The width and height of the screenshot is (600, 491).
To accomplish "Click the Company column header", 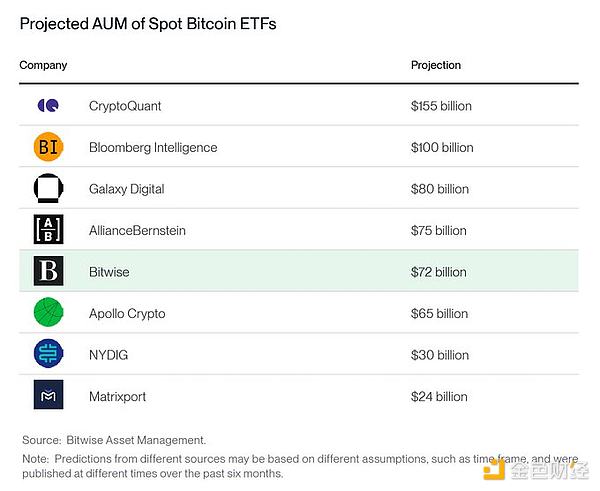I will (x=43, y=65).
